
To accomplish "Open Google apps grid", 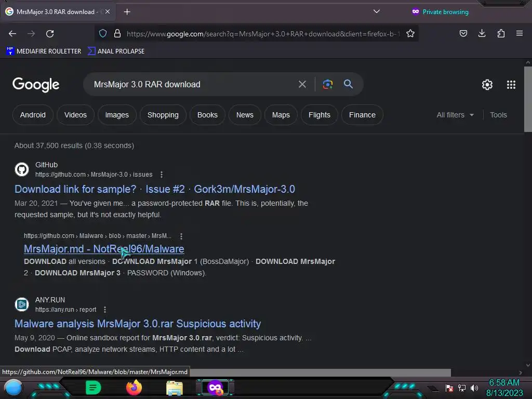I will coord(511,85).
